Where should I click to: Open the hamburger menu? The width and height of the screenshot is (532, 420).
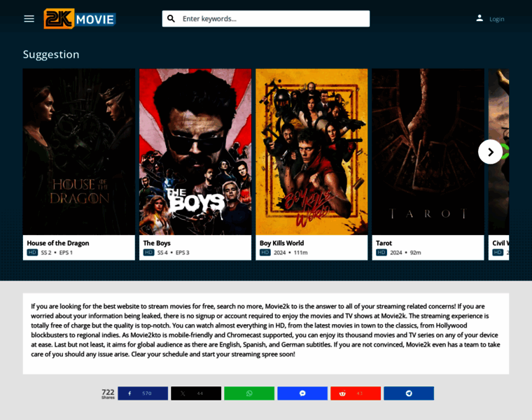[29, 19]
